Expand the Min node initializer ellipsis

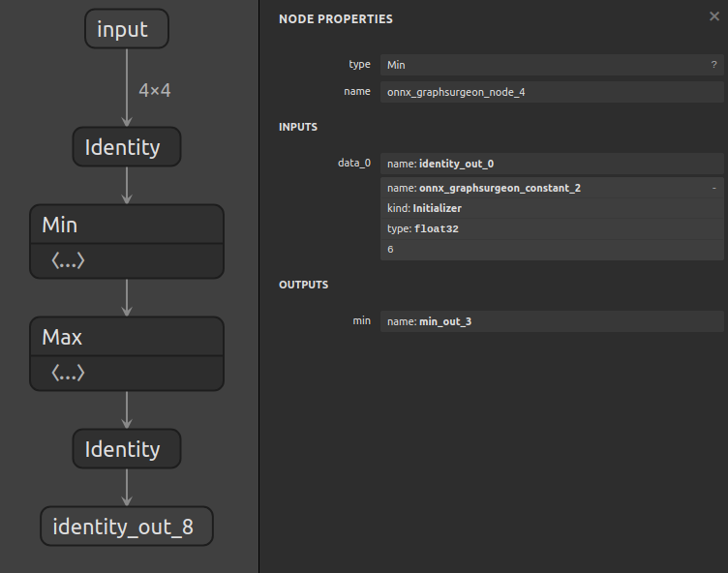68,261
